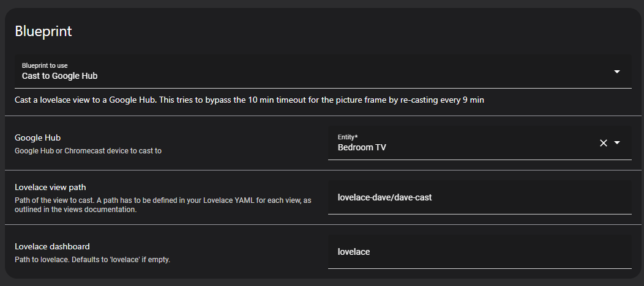The width and height of the screenshot is (644, 286).
Task: Click the Cast to Google Hub selection
Action: click(60, 76)
